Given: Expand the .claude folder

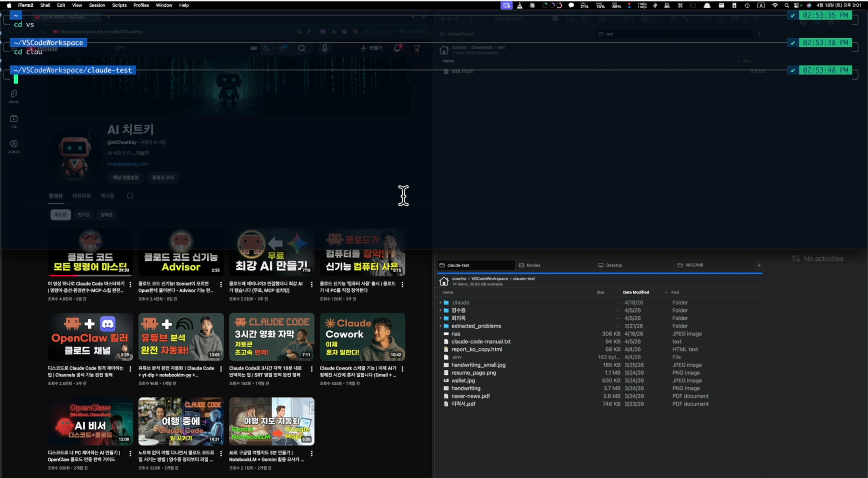Looking at the screenshot, I should [x=440, y=303].
